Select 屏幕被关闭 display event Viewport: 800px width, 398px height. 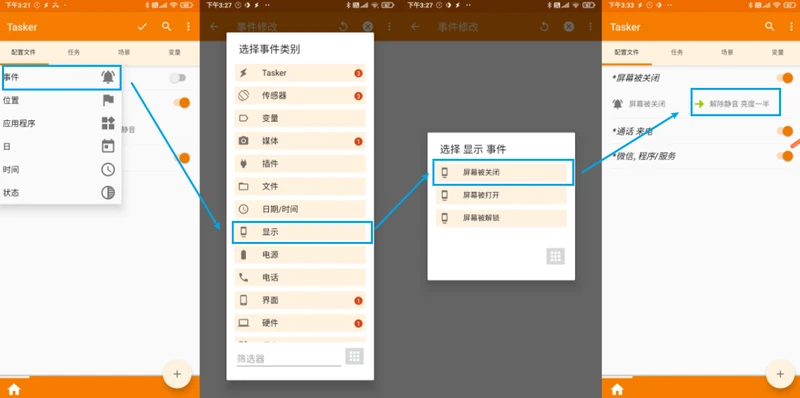pos(503,172)
